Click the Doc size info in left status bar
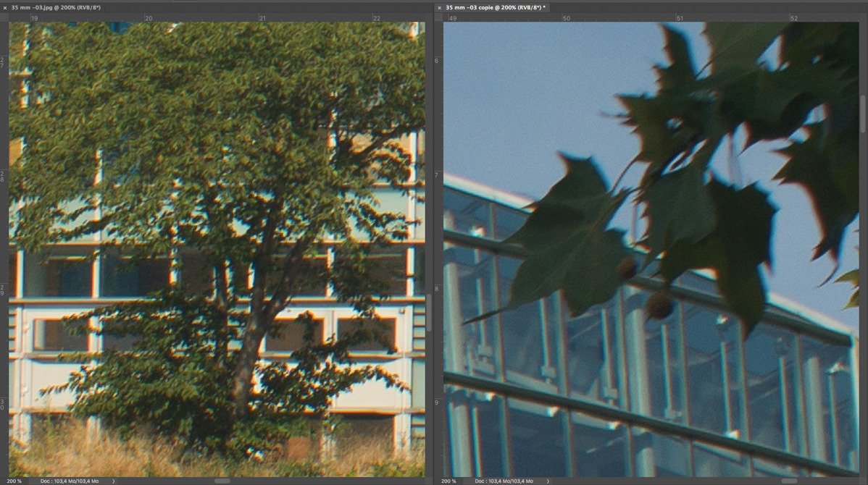868x485 pixels. [x=70, y=481]
